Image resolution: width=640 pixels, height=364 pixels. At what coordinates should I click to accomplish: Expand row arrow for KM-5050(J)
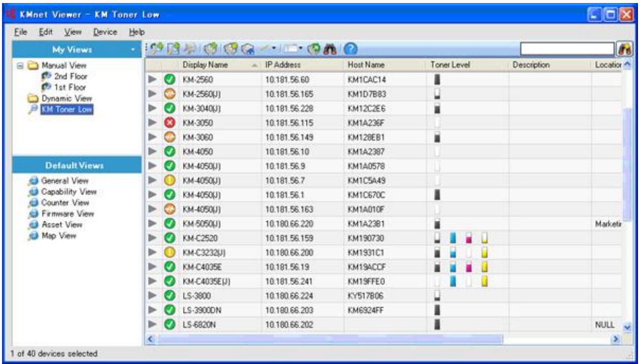[x=153, y=222]
